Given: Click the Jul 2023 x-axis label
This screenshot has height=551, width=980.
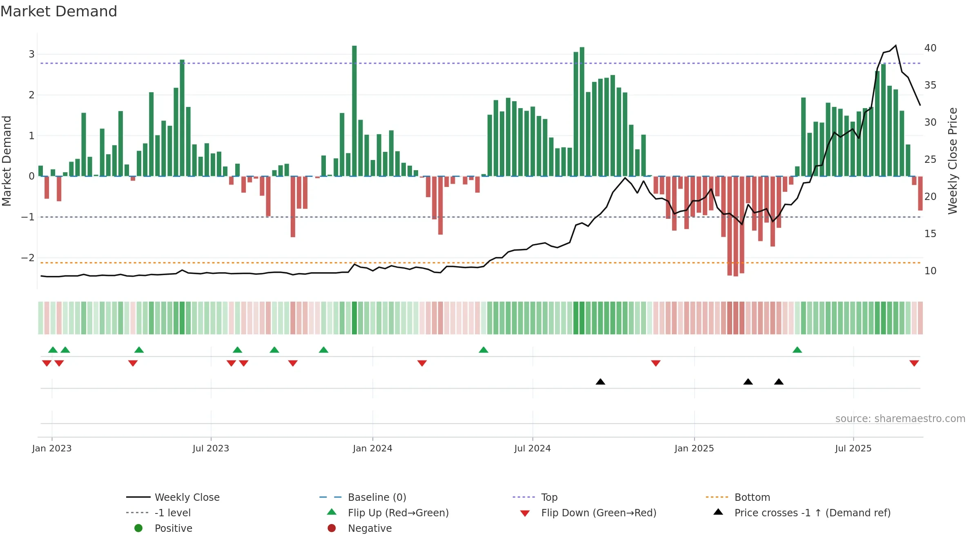Looking at the screenshot, I should click(211, 448).
